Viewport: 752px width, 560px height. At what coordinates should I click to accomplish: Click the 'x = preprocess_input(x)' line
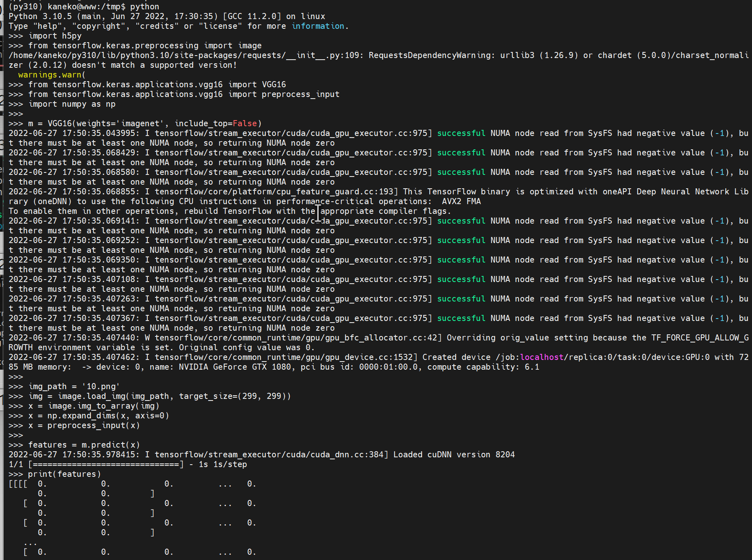[74, 425]
